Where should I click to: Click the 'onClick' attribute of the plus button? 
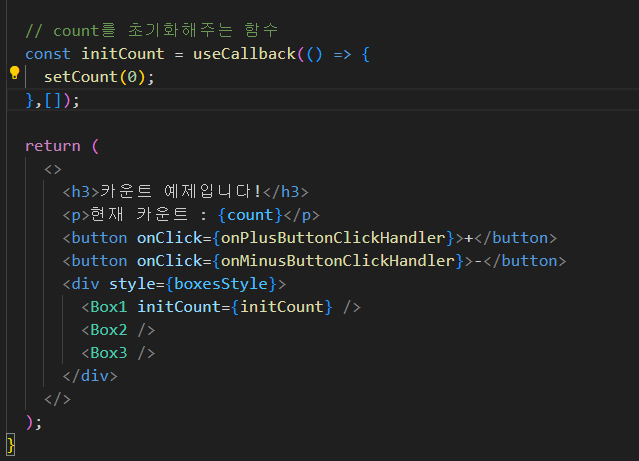coord(170,238)
